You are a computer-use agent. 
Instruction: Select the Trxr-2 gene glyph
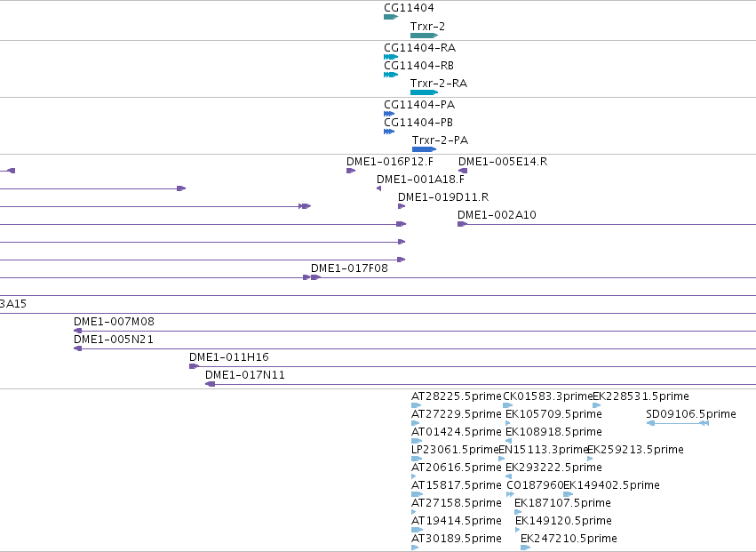point(425,36)
